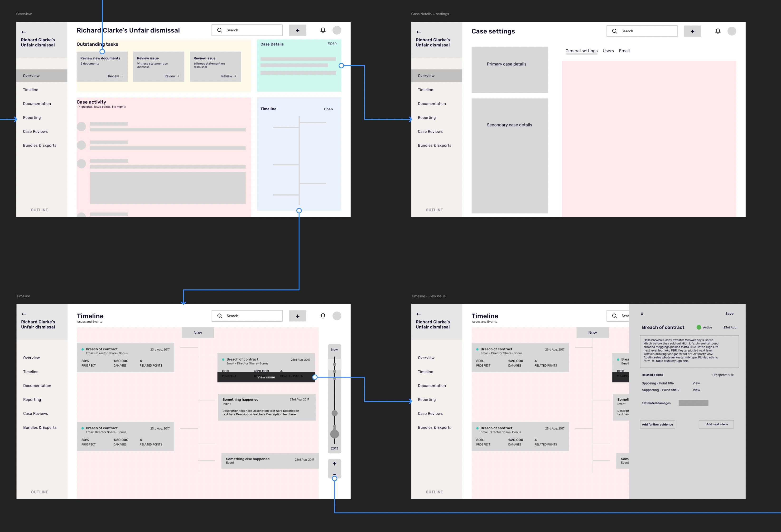This screenshot has height=532, width=781.
Task: Switch to the Users tab
Action: [608, 51]
